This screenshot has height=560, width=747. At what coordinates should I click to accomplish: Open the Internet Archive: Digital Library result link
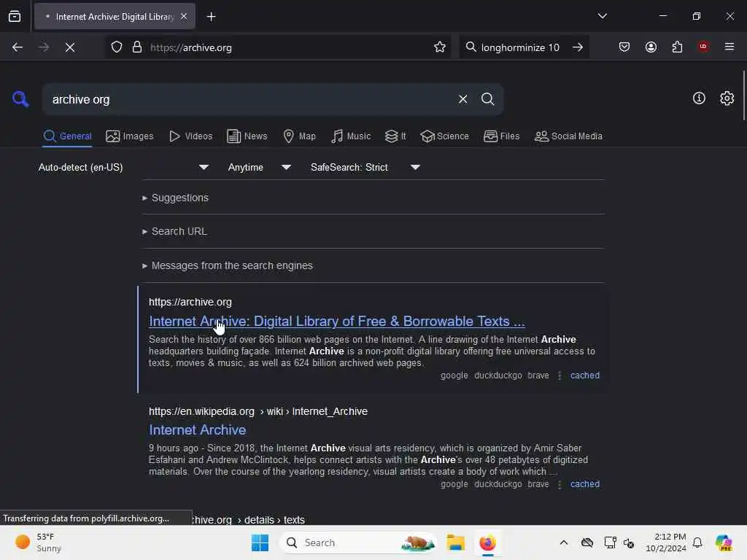(337, 322)
